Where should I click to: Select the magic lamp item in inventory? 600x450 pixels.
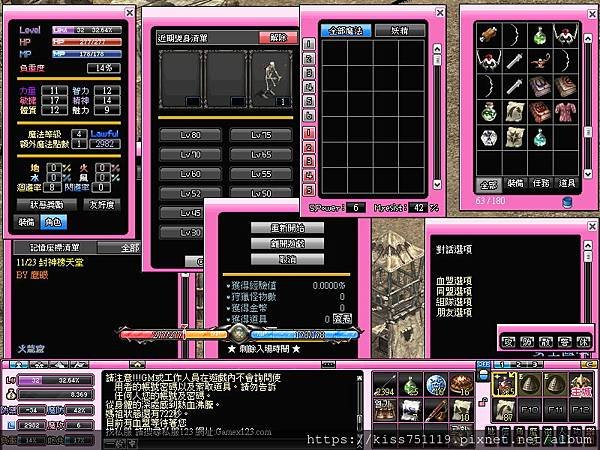pos(540,60)
